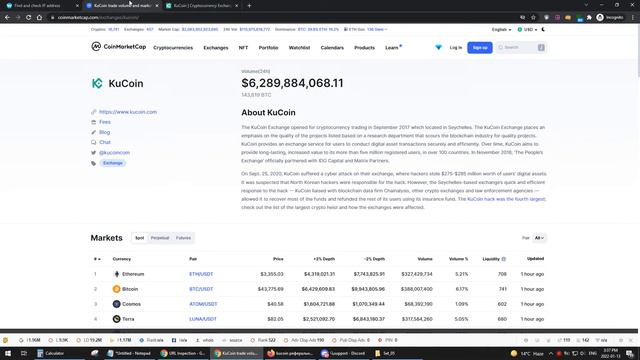Click Task View taskbar icon
Image resolution: width=640 pixels, height=360 pixels.
click(24, 353)
